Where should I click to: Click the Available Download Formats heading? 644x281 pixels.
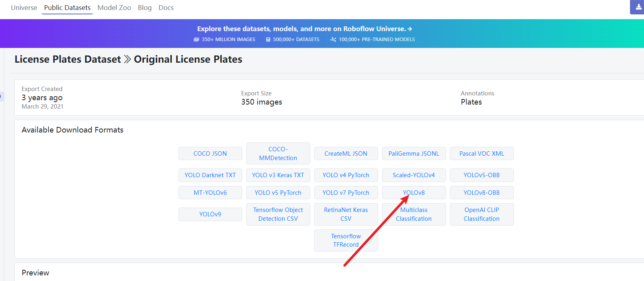[73, 130]
